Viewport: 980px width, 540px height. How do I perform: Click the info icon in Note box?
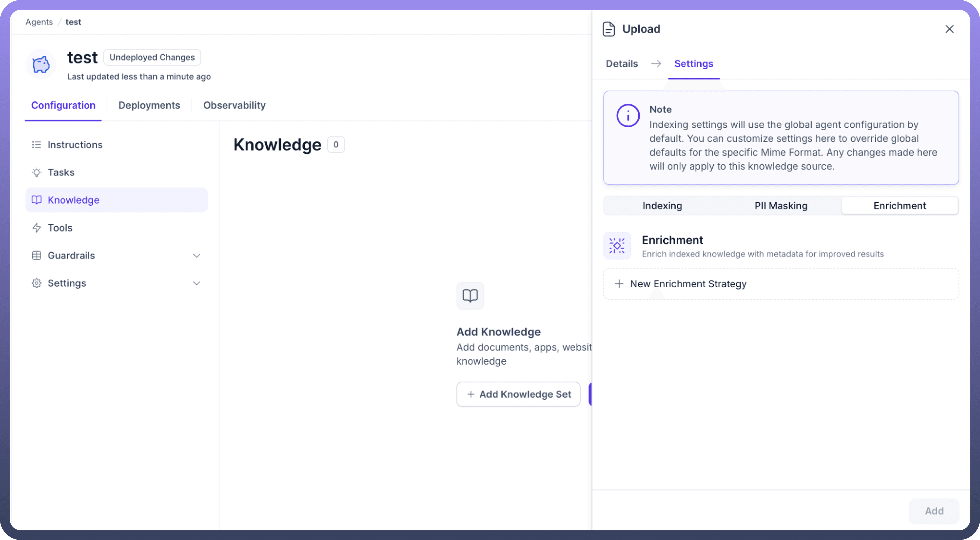click(x=628, y=116)
